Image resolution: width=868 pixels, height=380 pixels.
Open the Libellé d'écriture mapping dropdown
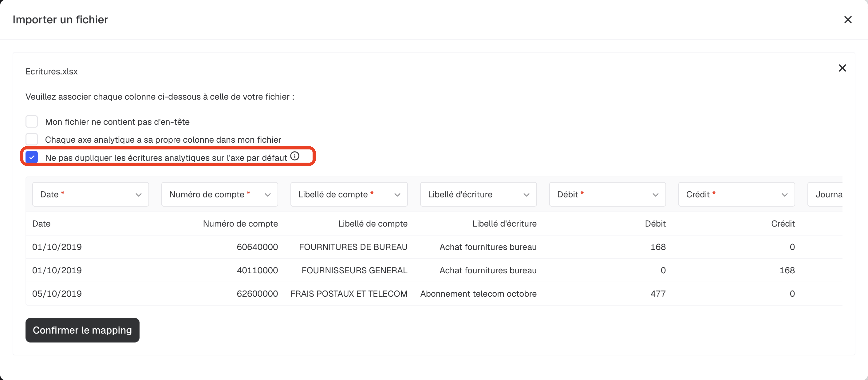(x=479, y=194)
